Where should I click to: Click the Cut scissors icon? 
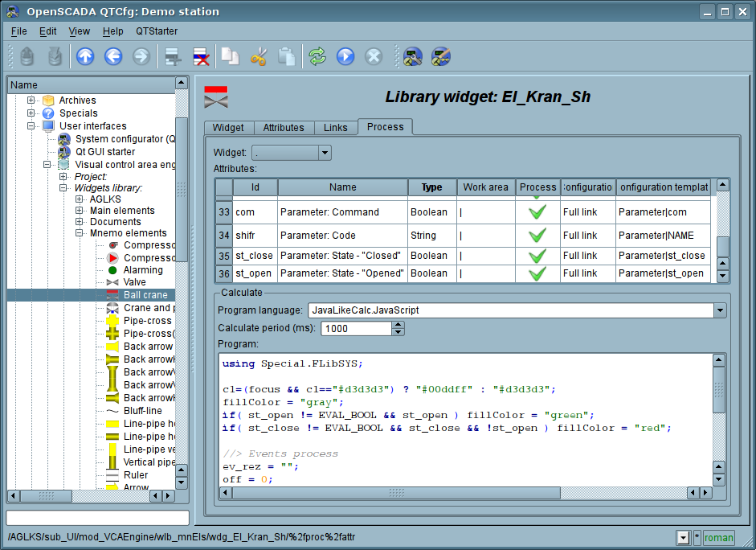pos(259,56)
